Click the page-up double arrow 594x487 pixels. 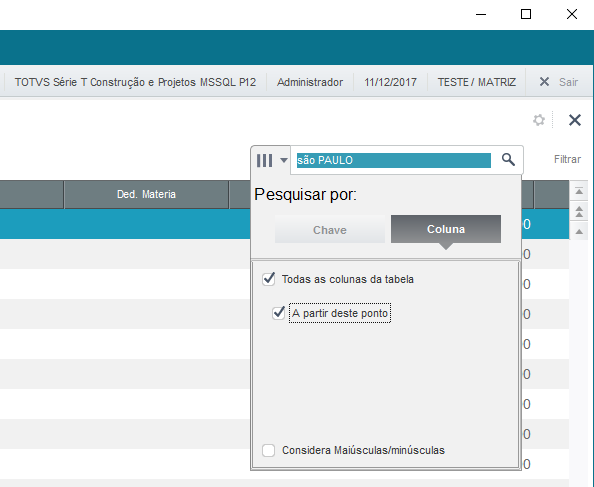point(579,211)
